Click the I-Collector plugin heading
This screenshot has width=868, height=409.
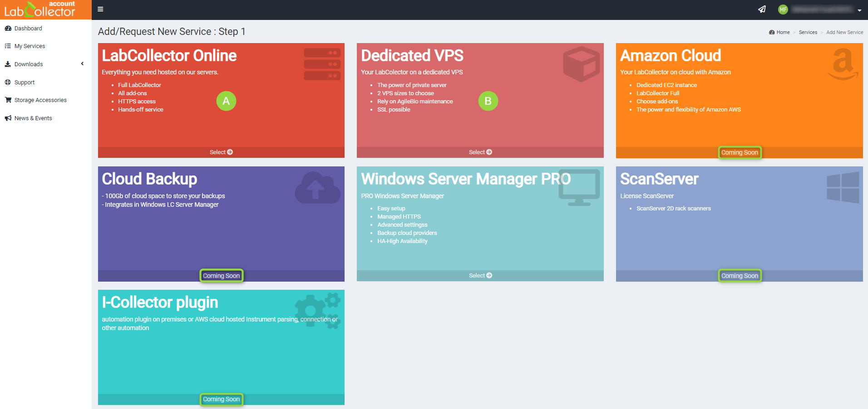[x=160, y=302]
